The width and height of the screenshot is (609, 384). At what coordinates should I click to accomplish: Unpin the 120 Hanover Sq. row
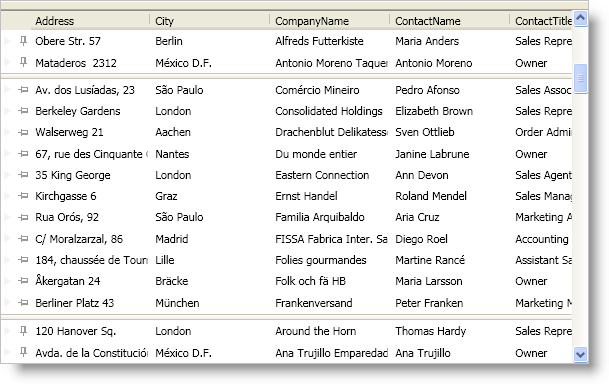pyautogui.click(x=23, y=331)
